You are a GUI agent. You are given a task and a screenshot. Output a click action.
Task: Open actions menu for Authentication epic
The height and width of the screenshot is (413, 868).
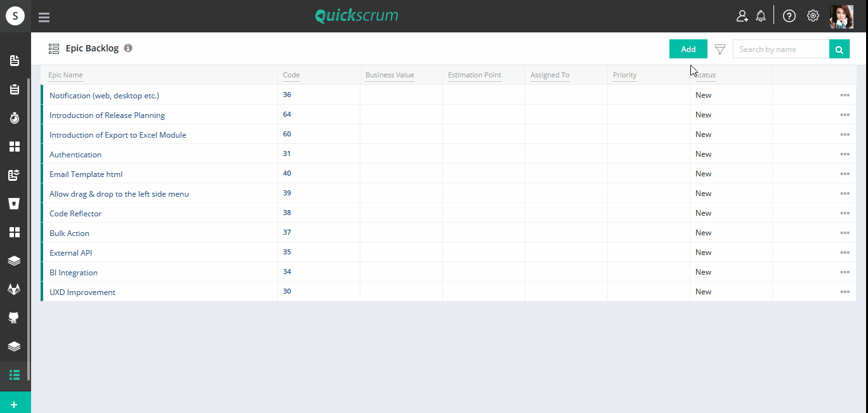click(845, 154)
